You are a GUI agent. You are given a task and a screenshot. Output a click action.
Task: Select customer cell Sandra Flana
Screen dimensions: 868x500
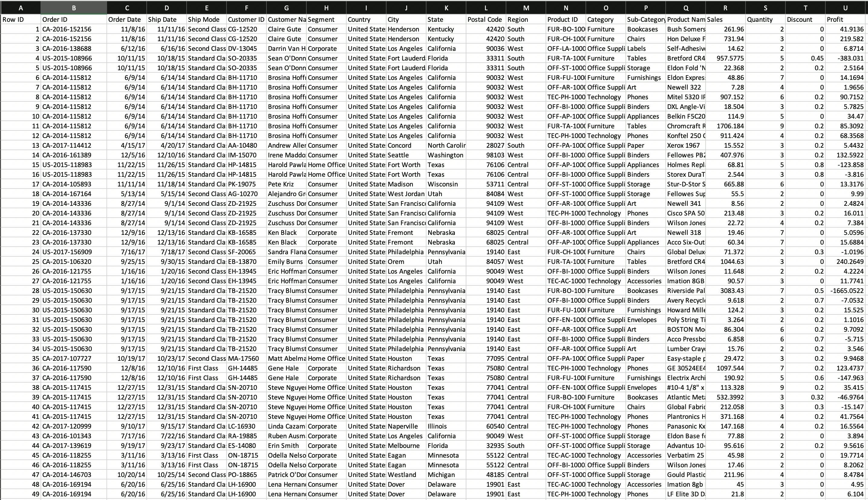click(x=286, y=252)
